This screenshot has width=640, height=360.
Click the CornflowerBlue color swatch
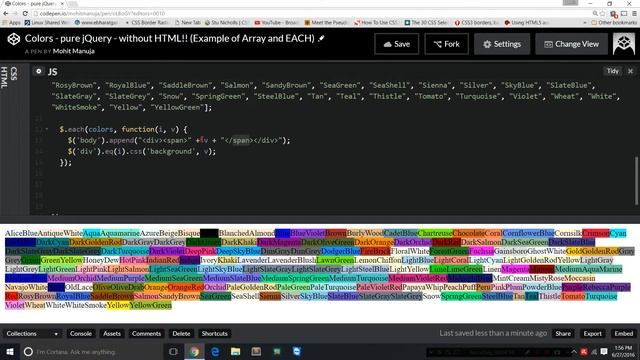click(x=528, y=233)
